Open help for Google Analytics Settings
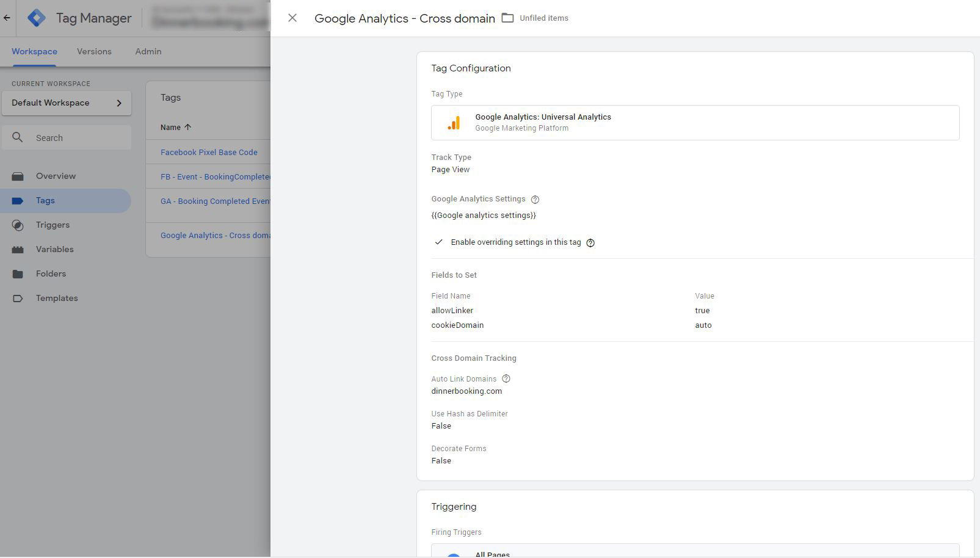Image resolution: width=980 pixels, height=558 pixels. [x=535, y=200]
